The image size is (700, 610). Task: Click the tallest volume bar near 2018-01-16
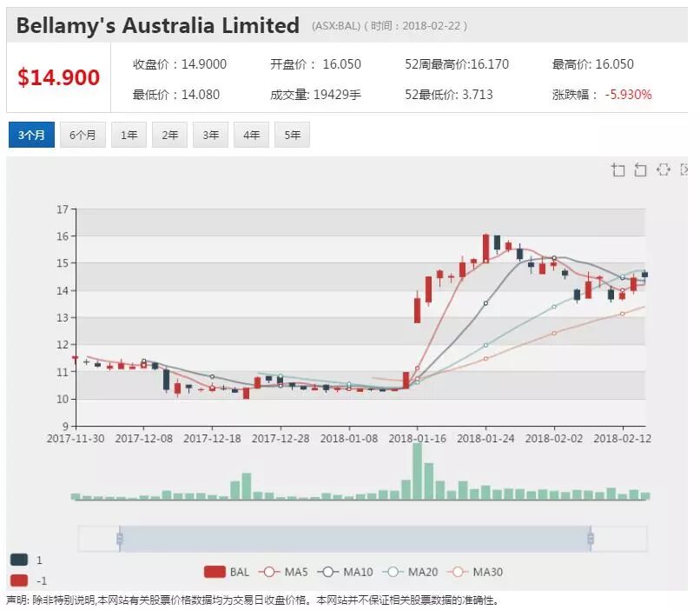(418, 471)
